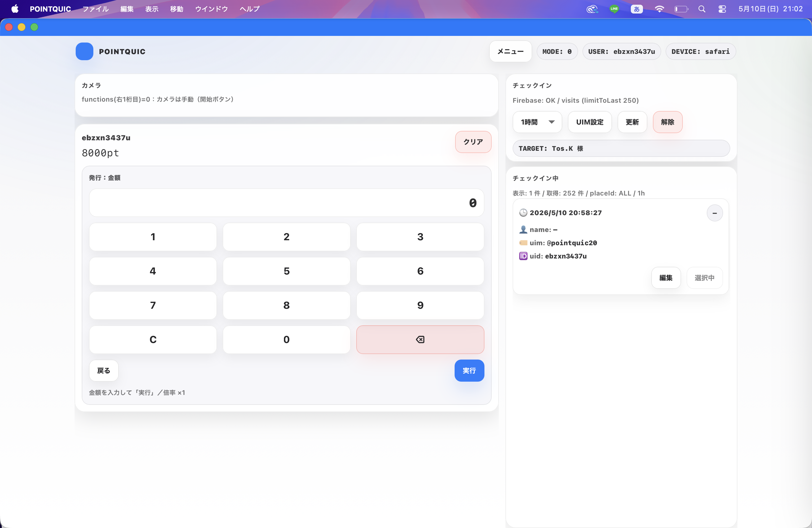This screenshot has width=812, height=528.
Task: Click the TARGET: Tos.K 様 field
Action: [x=621, y=148]
